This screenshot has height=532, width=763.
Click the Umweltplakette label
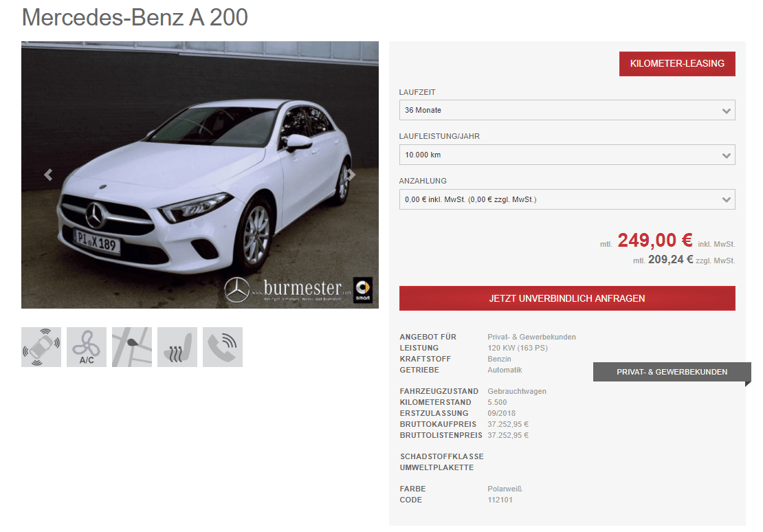pyautogui.click(x=437, y=468)
